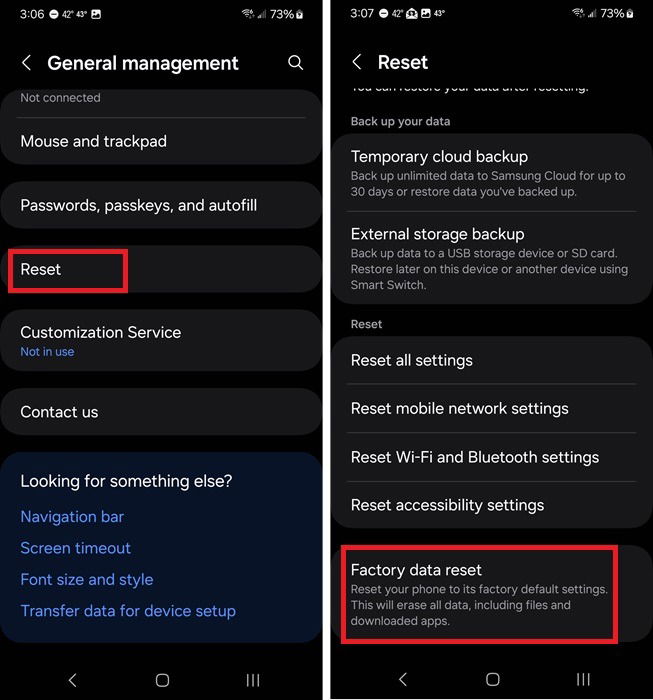The width and height of the screenshot is (653, 700).
Task: Open Mouse and trackpad settings
Action: [x=161, y=141]
